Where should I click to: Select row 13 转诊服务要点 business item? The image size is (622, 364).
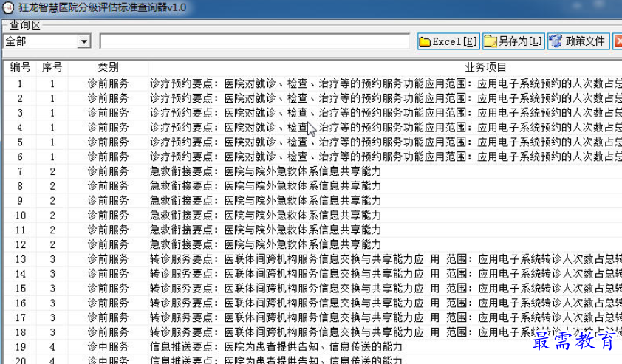coord(386,259)
